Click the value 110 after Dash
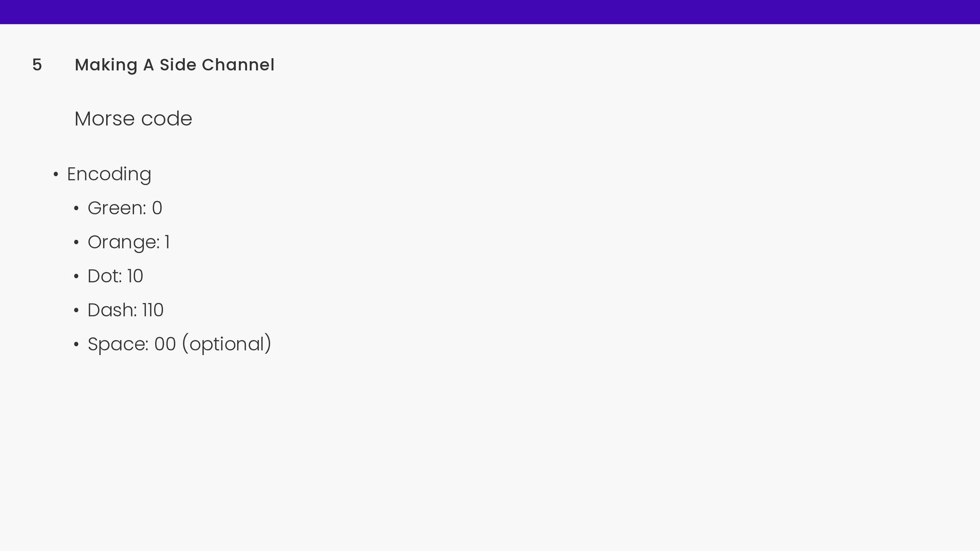 click(153, 310)
